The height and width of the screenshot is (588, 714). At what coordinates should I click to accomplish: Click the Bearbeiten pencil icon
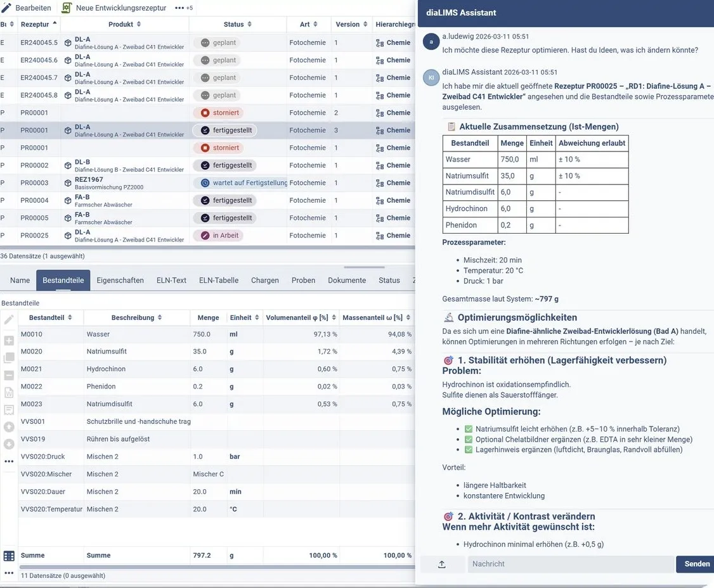6,8
